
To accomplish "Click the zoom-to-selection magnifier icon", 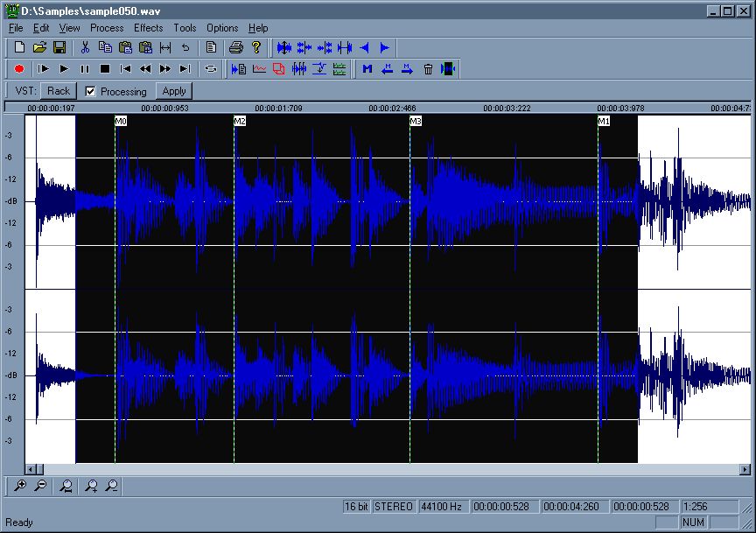I will pyautogui.click(x=66, y=486).
